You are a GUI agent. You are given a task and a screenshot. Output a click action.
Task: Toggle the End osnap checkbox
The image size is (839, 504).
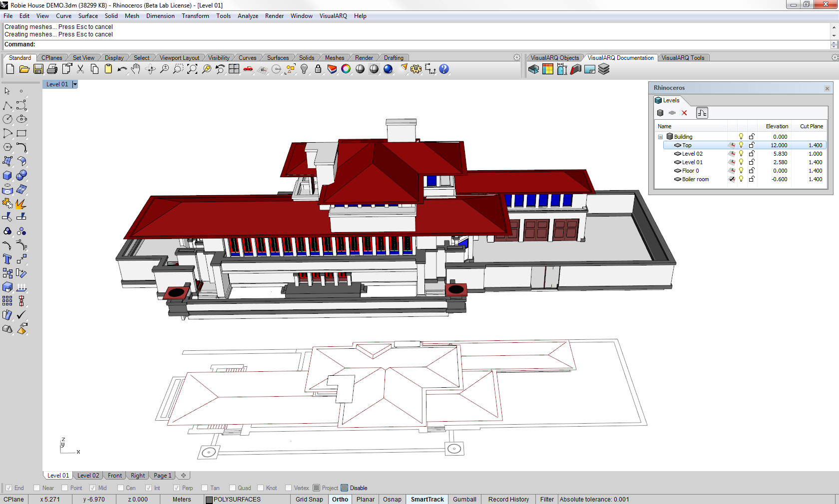point(8,488)
